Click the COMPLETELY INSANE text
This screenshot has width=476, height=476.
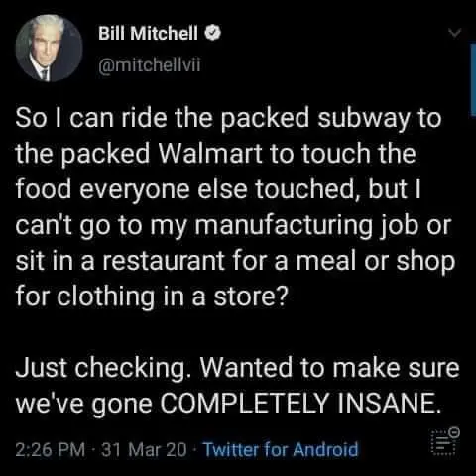pos(300,403)
